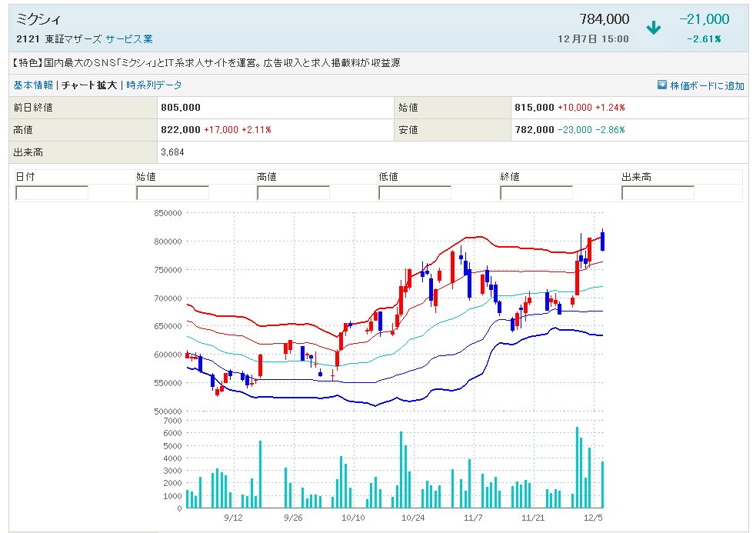Click the green down-arrow price change icon

654,28
